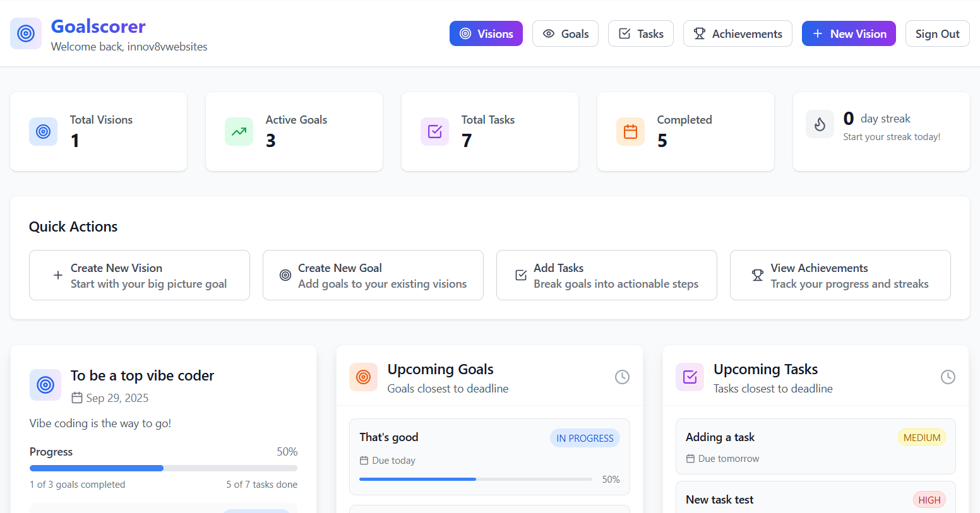This screenshot has height=513, width=980.
Task: Open the Adding a task card
Action: tap(816, 446)
